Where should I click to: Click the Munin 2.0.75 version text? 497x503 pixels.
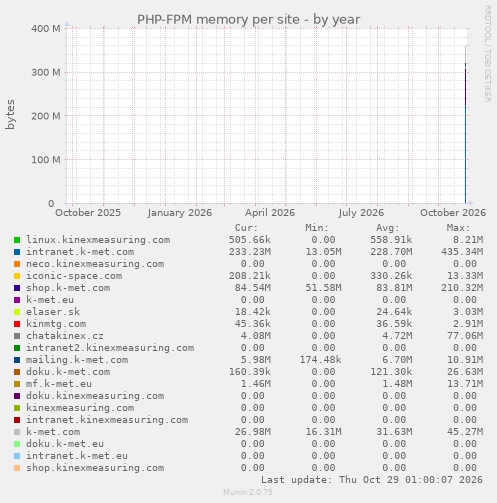click(248, 492)
